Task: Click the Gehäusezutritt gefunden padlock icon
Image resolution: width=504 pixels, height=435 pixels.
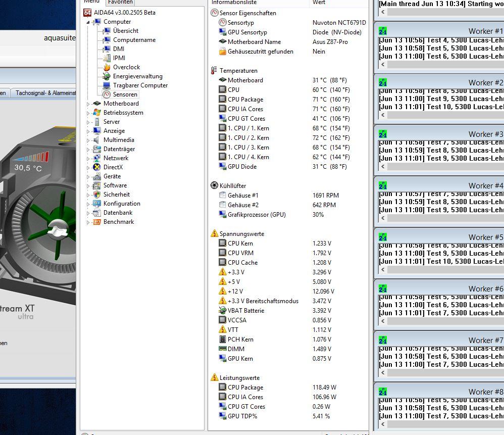Action: pyautogui.click(x=222, y=52)
